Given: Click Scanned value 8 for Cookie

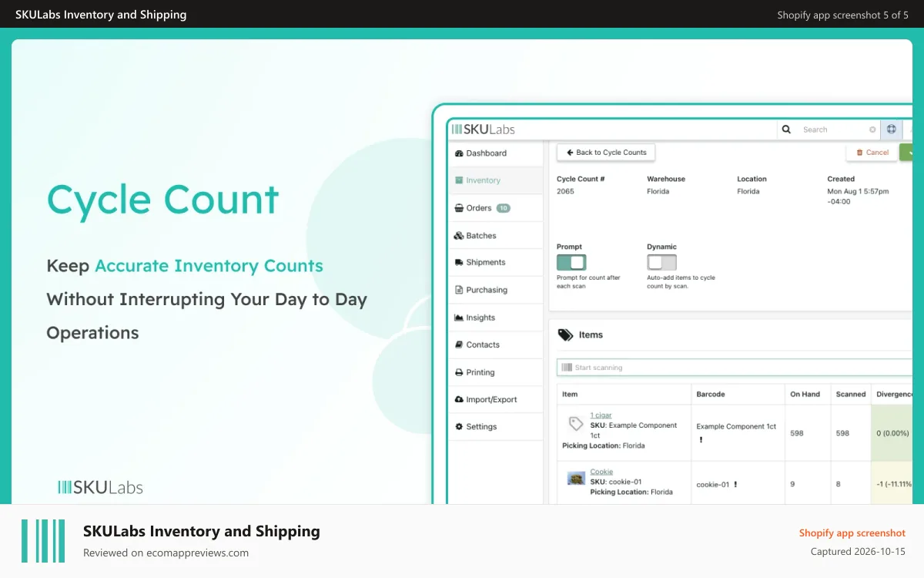Looking at the screenshot, I should click(839, 485).
